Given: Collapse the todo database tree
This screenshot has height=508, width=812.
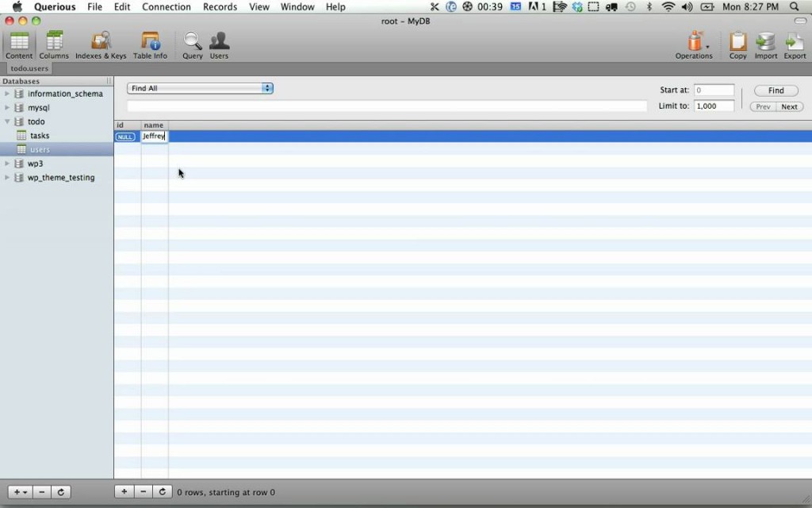Looking at the screenshot, I should pyautogui.click(x=8, y=121).
